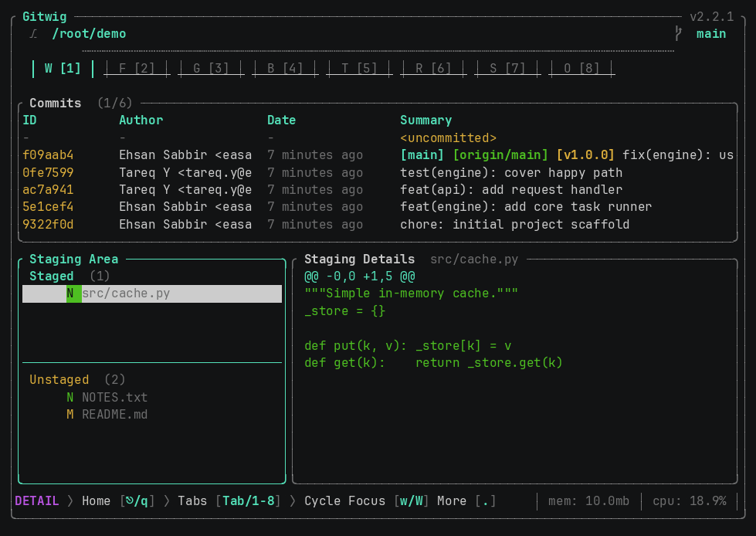Click the [main] branch tag

point(422,155)
